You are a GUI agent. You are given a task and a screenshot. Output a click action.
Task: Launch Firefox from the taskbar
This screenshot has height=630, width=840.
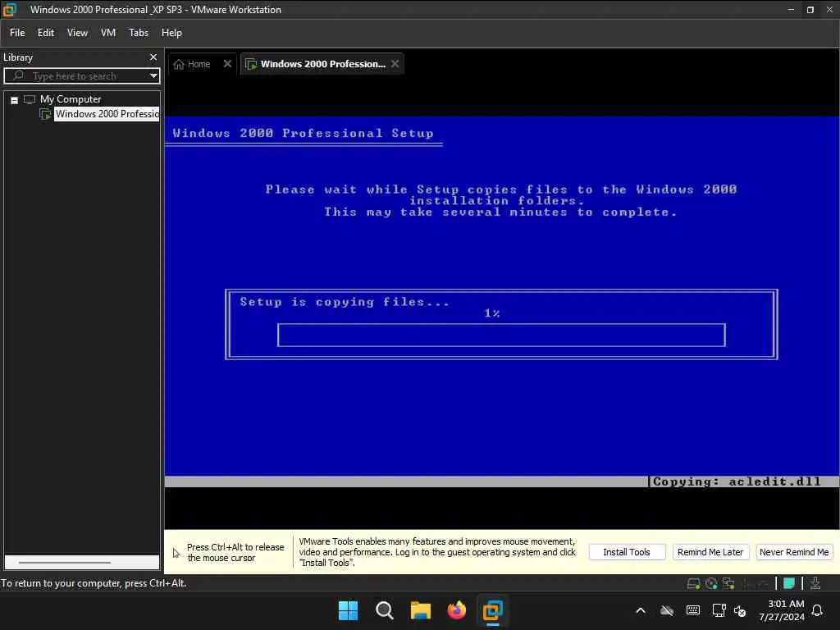point(456,610)
